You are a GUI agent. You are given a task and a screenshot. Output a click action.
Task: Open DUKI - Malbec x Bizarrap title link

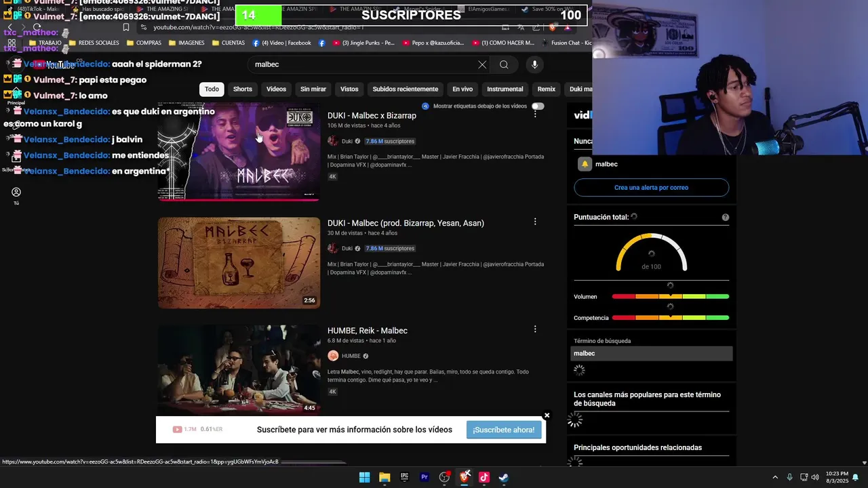coord(372,115)
